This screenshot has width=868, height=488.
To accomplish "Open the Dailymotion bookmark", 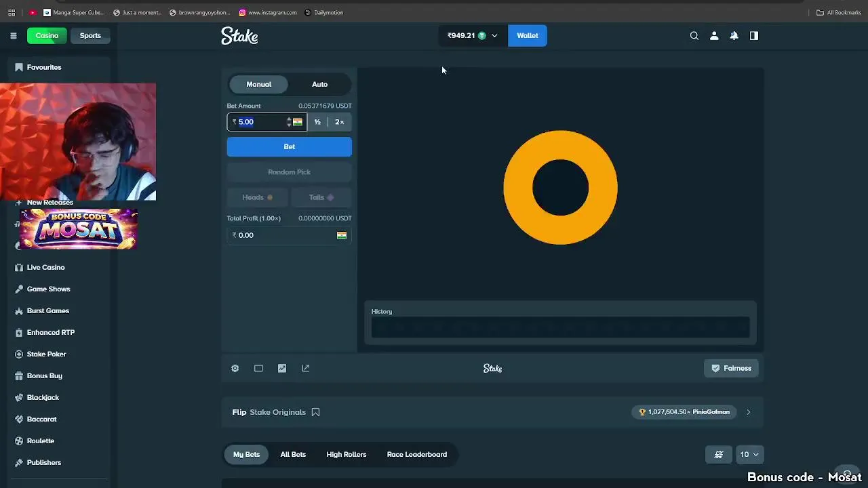I will pyautogui.click(x=324, y=12).
